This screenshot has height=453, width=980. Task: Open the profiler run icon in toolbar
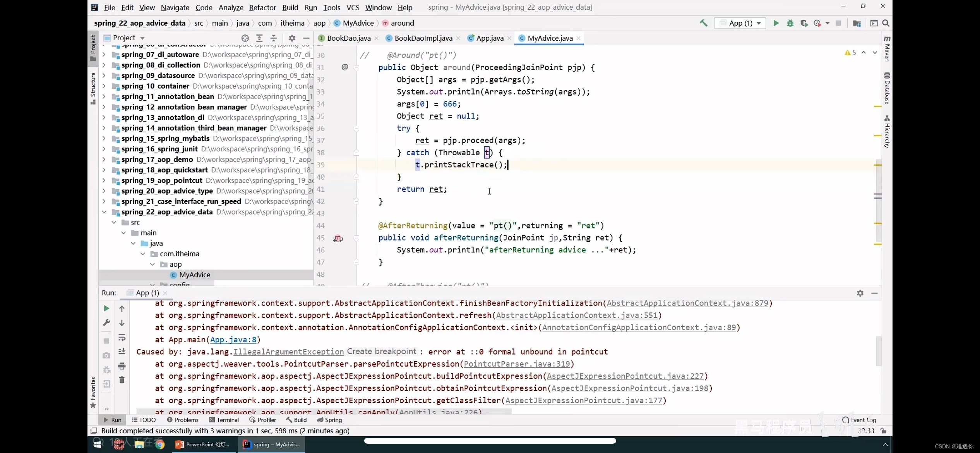(x=817, y=23)
